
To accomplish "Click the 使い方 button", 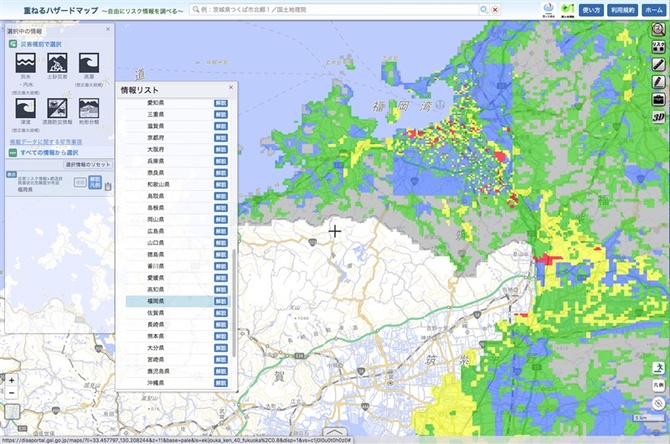I will click(x=590, y=9).
